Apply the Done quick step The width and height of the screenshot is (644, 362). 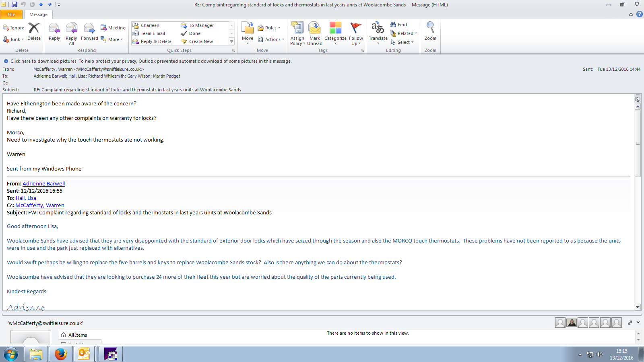coord(191,33)
